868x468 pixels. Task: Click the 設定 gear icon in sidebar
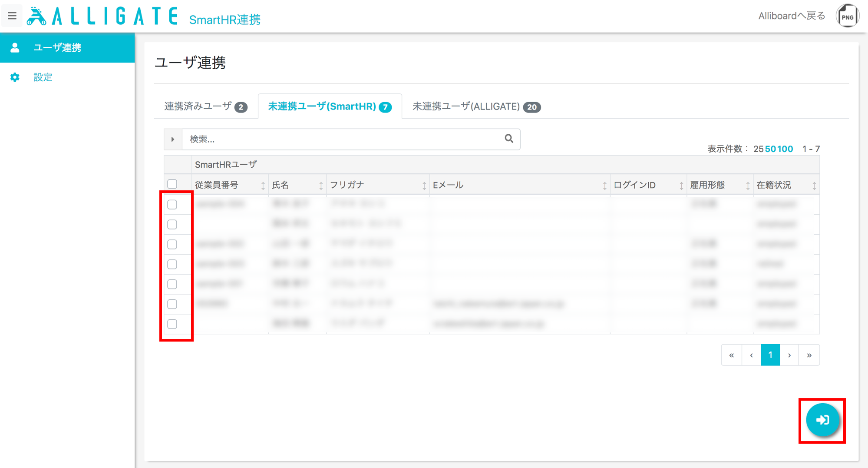tap(15, 77)
